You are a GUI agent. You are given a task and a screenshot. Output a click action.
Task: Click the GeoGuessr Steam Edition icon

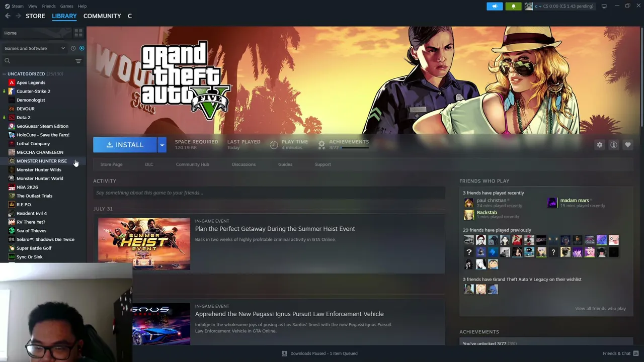12,126
